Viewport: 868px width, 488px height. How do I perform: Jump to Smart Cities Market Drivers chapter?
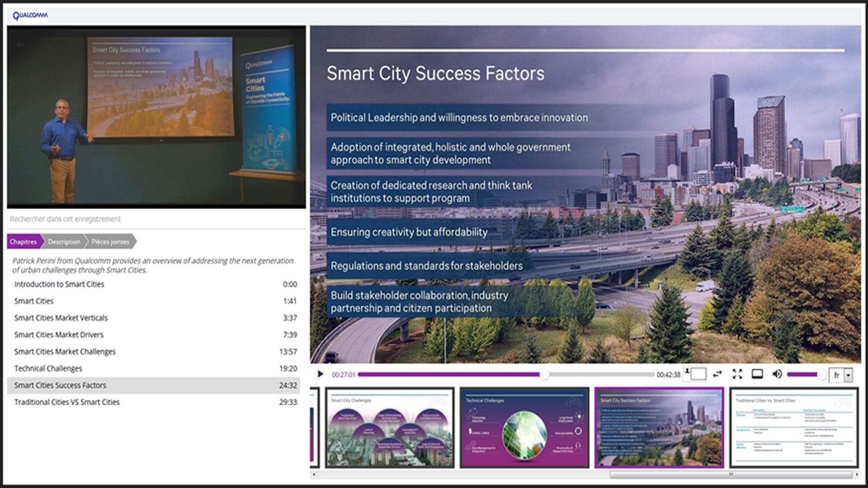click(59, 335)
